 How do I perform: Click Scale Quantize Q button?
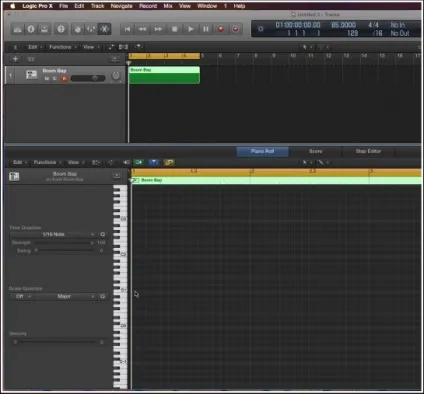pyautogui.click(x=103, y=296)
